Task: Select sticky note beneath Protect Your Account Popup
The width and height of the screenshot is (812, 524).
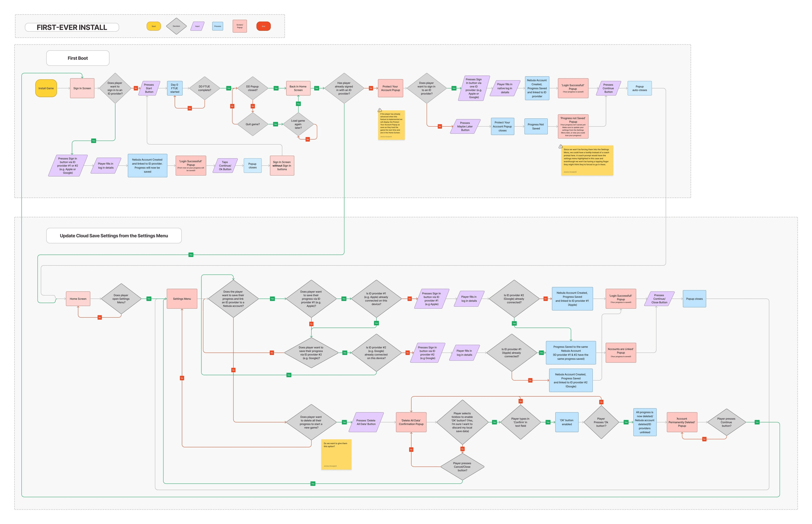Action: point(391,125)
